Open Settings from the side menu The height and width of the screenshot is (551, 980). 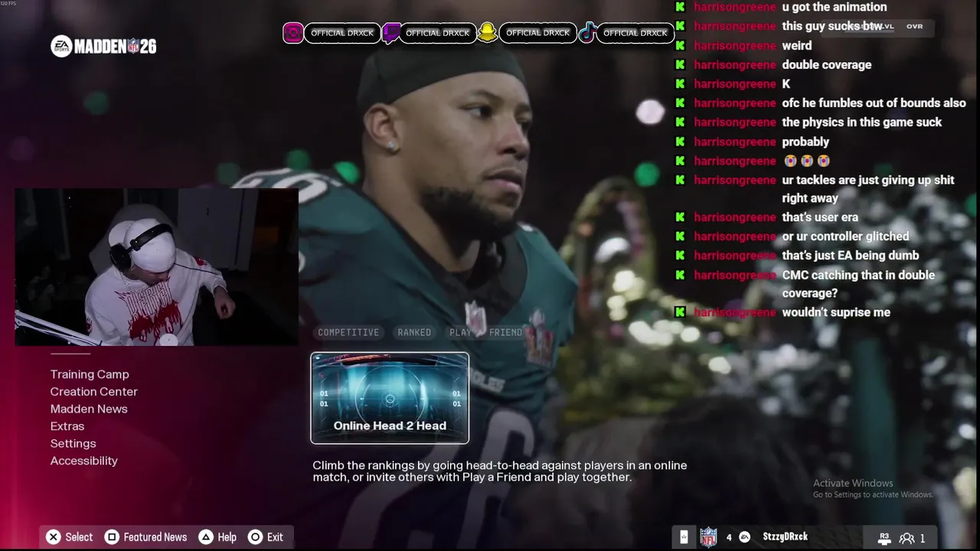click(x=73, y=444)
